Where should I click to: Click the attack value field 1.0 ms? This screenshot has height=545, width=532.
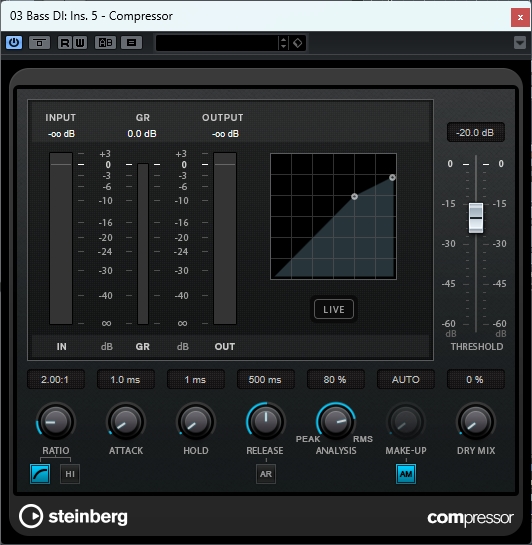pyautogui.click(x=125, y=380)
